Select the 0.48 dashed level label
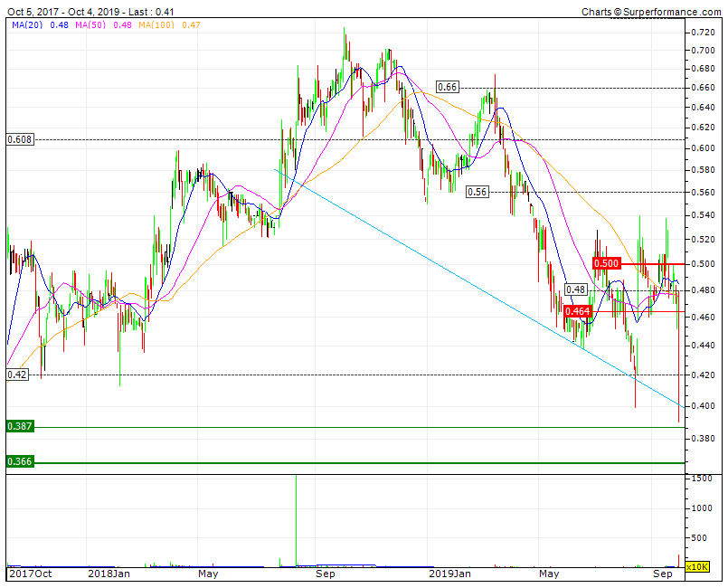 (576, 289)
